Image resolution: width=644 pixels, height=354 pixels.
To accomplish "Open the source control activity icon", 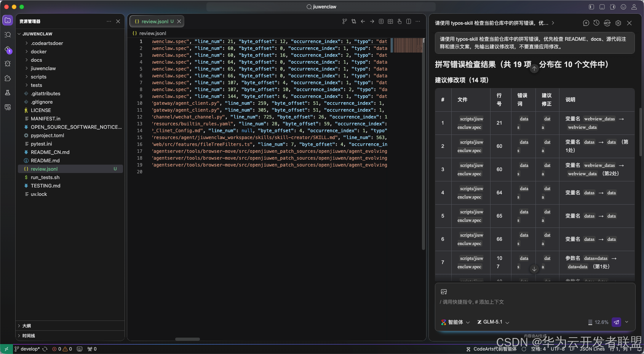I will tap(8, 50).
